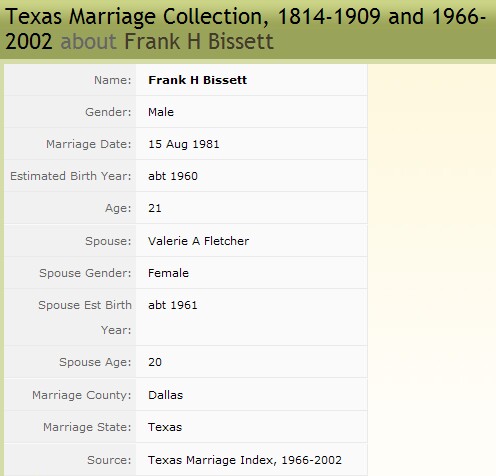Click the Valerie A Fletcher spouse value
This screenshot has width=496, height=476.
(199, 241)
